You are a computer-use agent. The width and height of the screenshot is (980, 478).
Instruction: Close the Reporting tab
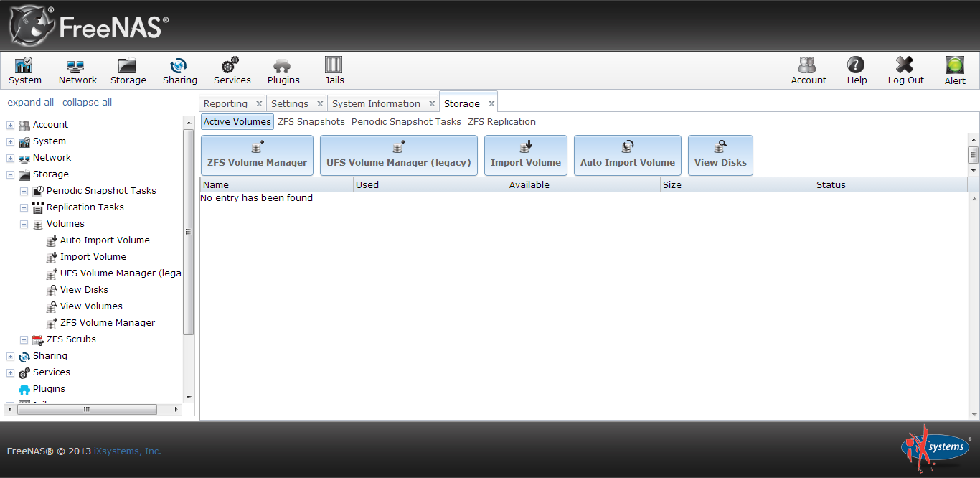[x=259, y=104]
